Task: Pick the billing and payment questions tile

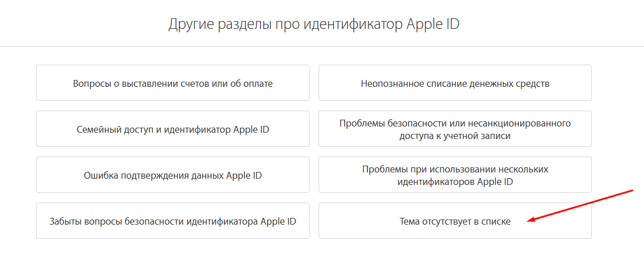Action: coord(172,83)
